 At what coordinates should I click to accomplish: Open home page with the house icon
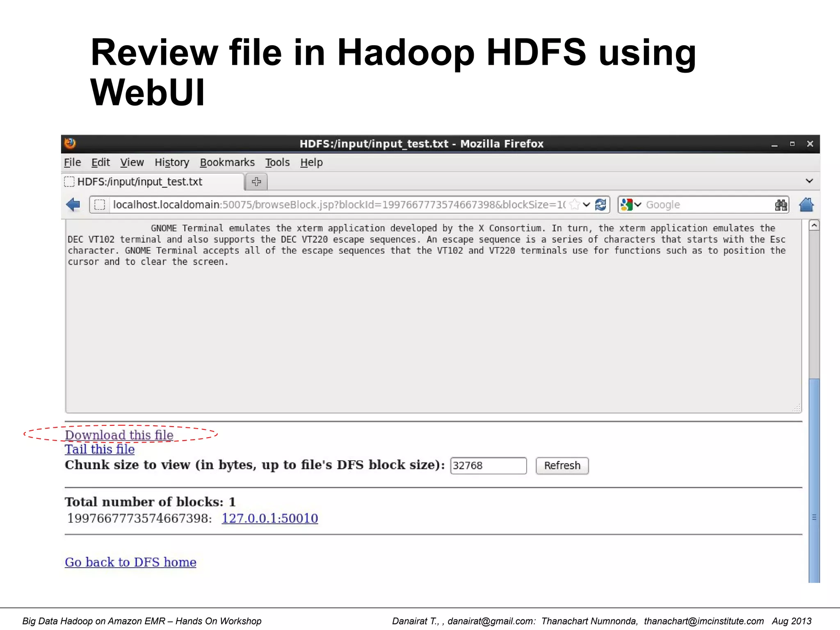806,204
